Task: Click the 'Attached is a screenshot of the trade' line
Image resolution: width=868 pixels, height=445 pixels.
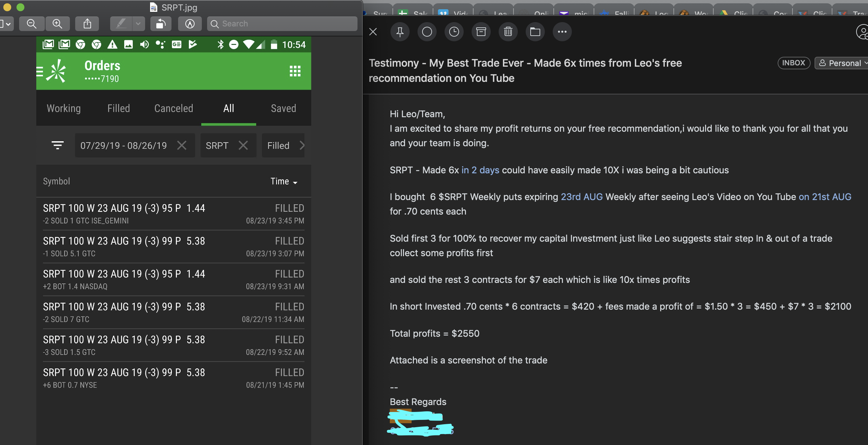Action: pos(468,360)
